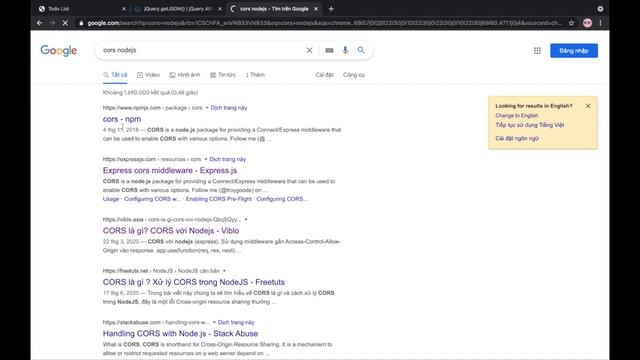
Task: Open Cài đặt ngôn ngữ link
Action: 517,138
